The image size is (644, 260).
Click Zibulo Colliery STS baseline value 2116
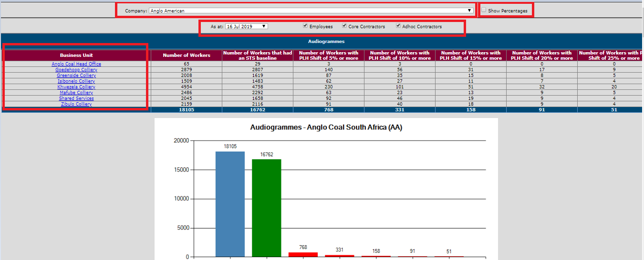(x=258, y=104)
